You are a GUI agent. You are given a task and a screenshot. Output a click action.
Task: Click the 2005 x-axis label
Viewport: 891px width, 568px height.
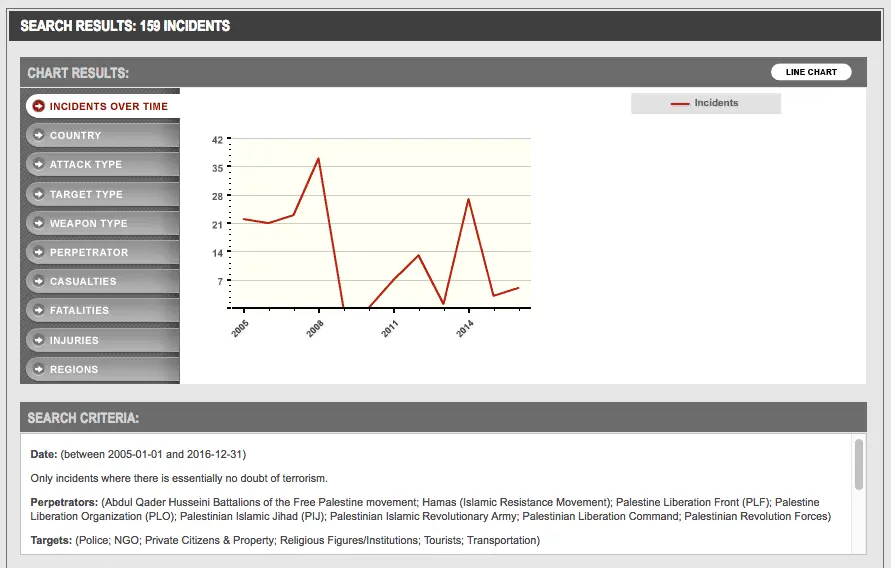[x=240, y=328]
